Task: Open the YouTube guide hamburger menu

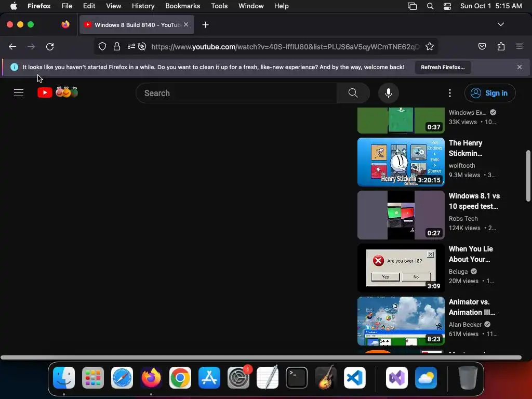Action: pyautogui.click(x=19, y=92)
